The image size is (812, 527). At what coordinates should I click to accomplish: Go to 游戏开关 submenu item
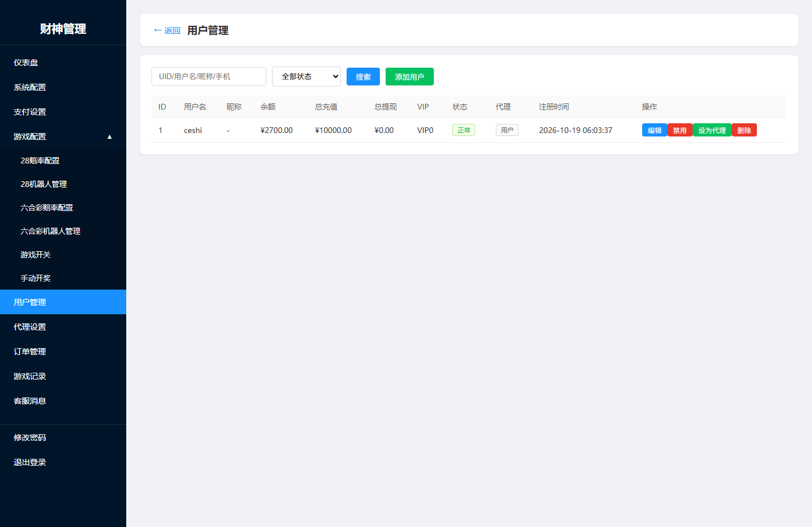tap(63, 255)
